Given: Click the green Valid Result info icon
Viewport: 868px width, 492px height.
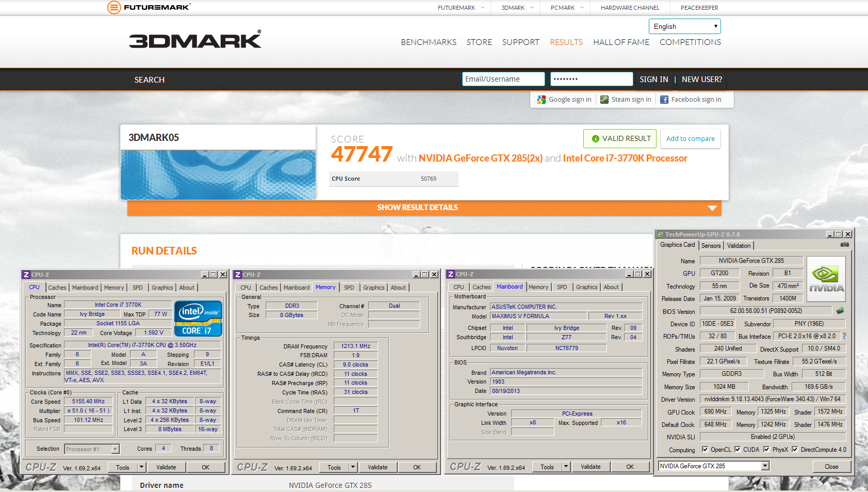Looking at the screenshot, I should [596, 139].
